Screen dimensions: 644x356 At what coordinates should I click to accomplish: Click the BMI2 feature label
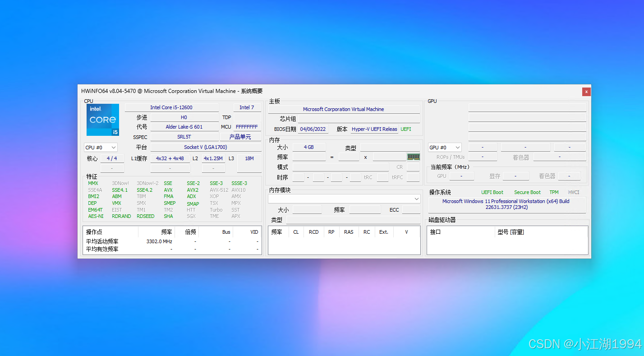tap(93, 196)
